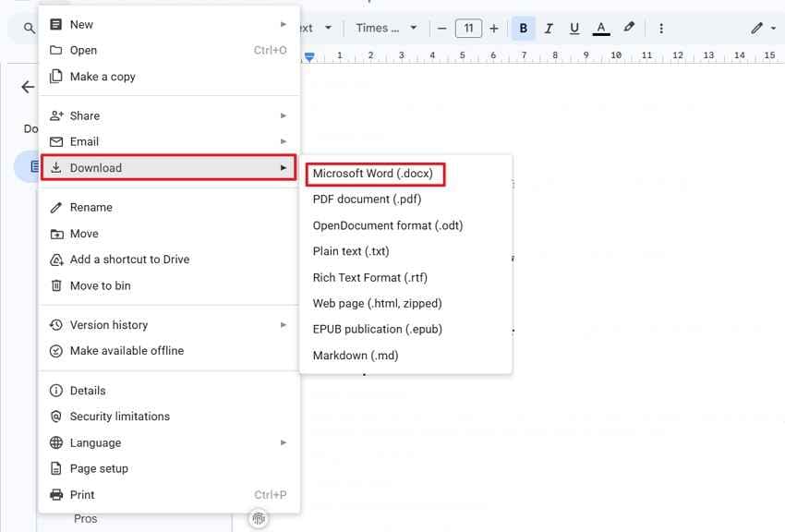Open Version history submenu
785x532 pixels.
[169, 325]
